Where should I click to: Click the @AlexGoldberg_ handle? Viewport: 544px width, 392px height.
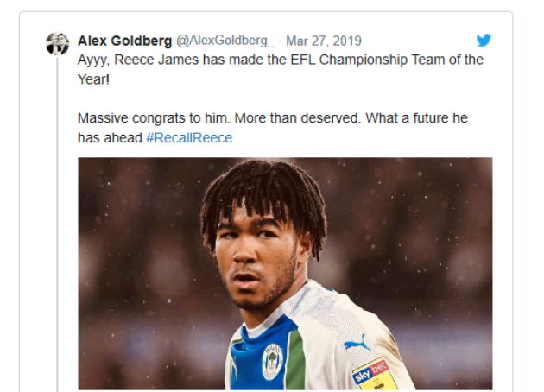225,41
